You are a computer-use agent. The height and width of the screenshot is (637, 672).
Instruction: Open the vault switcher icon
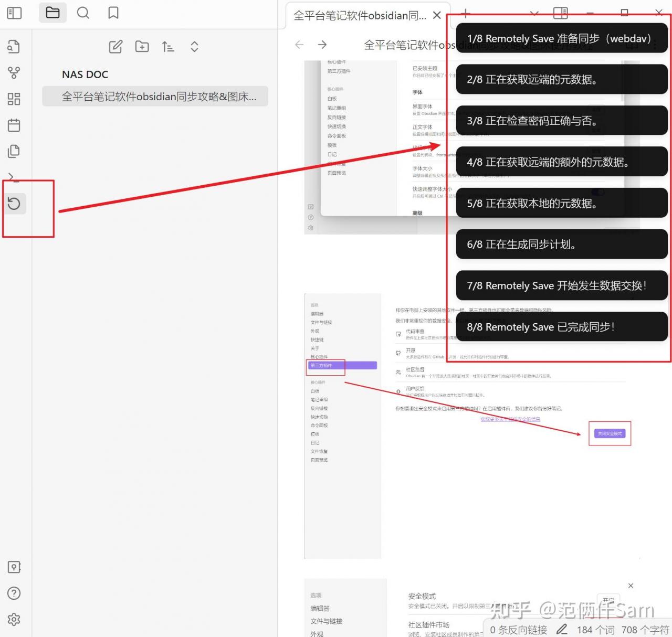tap(14, 567)
